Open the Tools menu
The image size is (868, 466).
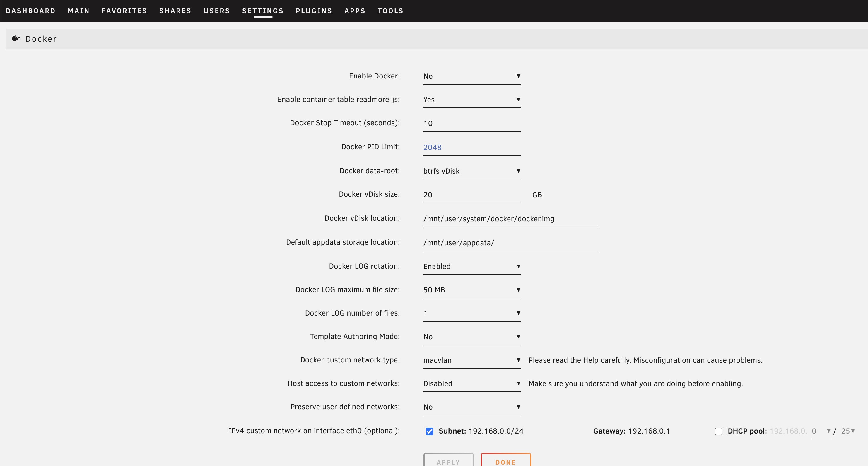click(x=390, y=11)
